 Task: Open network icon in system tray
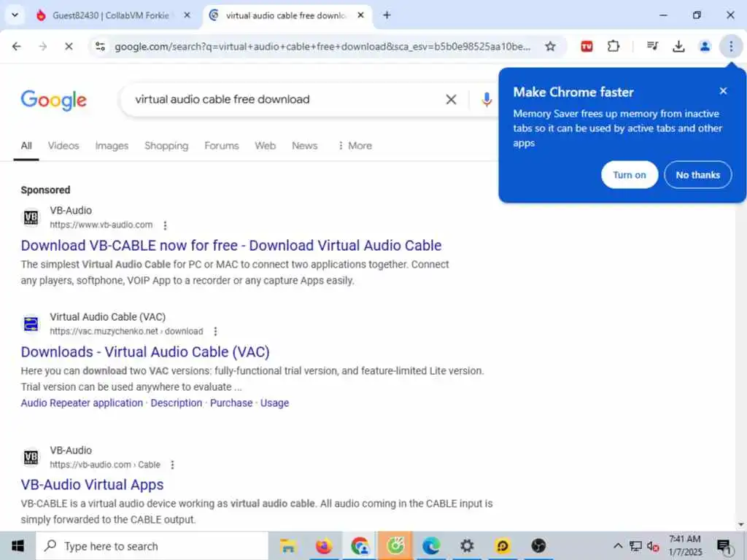coord(635,546)
